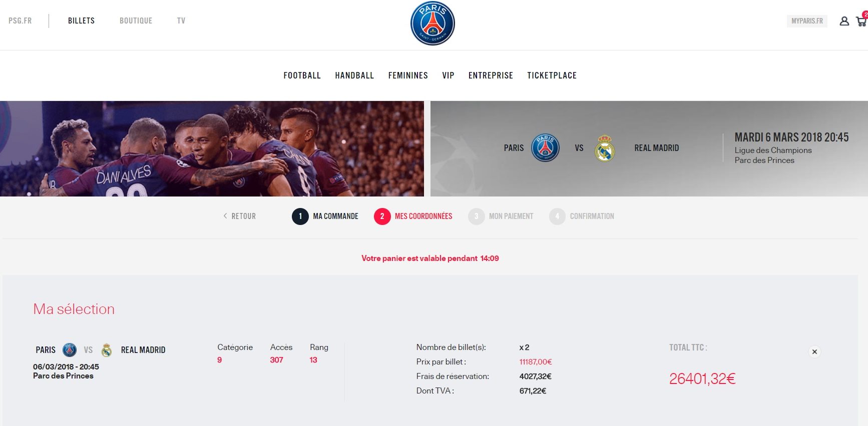Click the MYPARIS.FR button
The image size is (868, 426).
click(x=807, y=21)
